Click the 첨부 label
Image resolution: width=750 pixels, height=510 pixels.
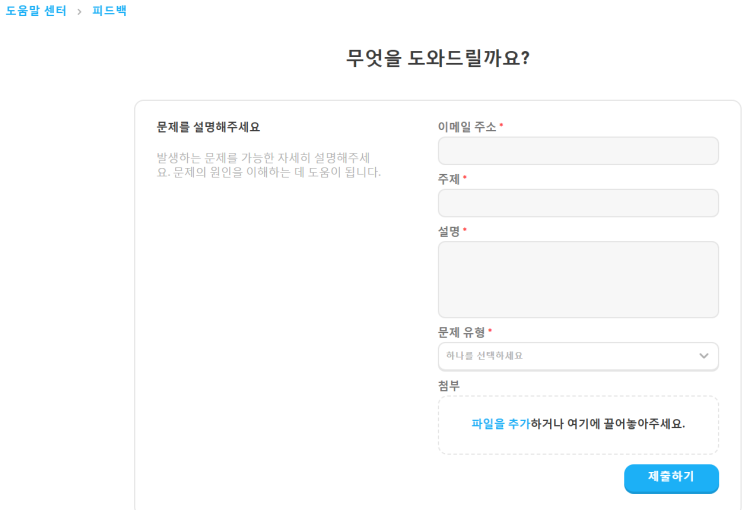[x=449, y=386]
